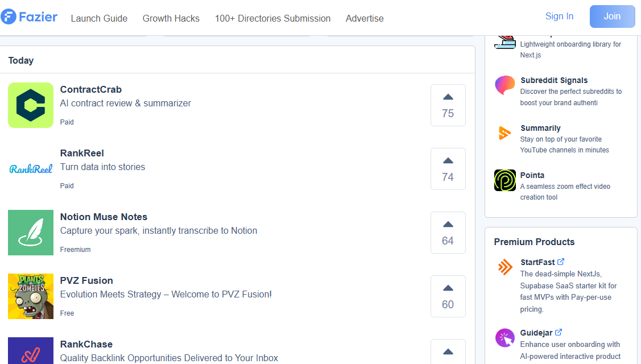This screenshot has height=364, width=641.
Task: Open the StartFast premium product title
Action: tap(537, 262)
